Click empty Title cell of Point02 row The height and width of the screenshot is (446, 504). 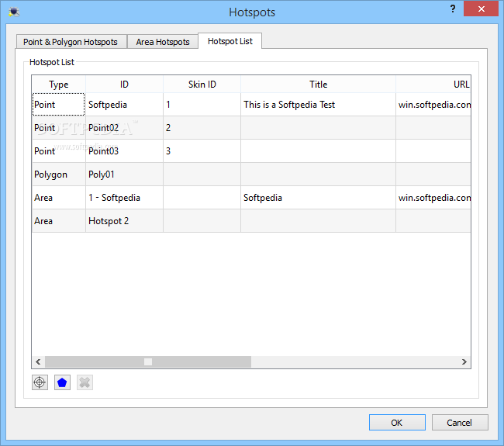[x=318, y=128]
